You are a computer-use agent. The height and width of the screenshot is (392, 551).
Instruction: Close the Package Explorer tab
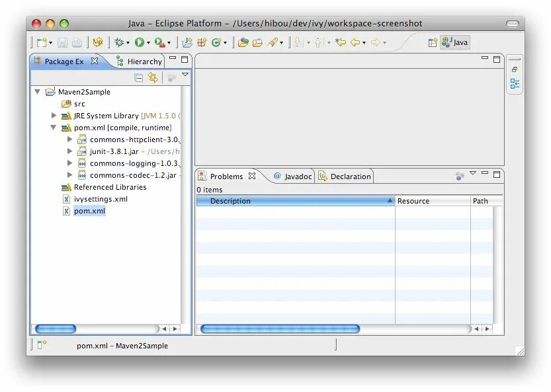coord(95,61)
